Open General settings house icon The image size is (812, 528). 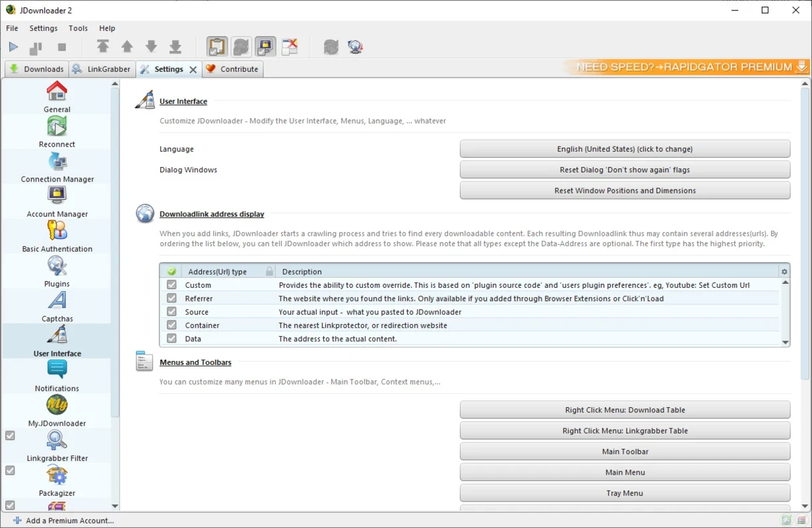(57, 91)
